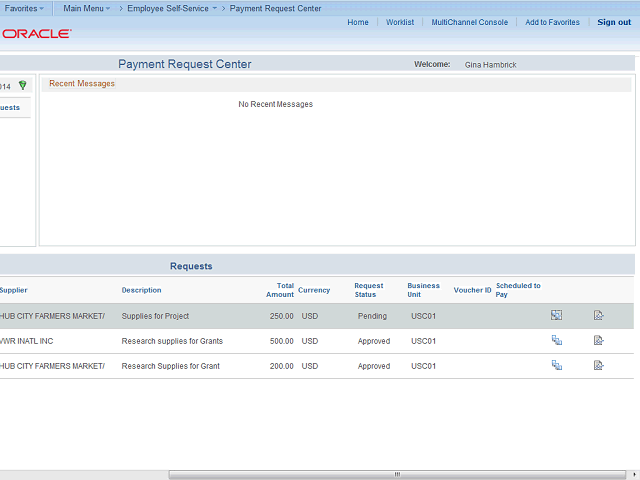Click document icon in Supplies for Project row
The width and height of the screenshot is (640, 480).
598,316
